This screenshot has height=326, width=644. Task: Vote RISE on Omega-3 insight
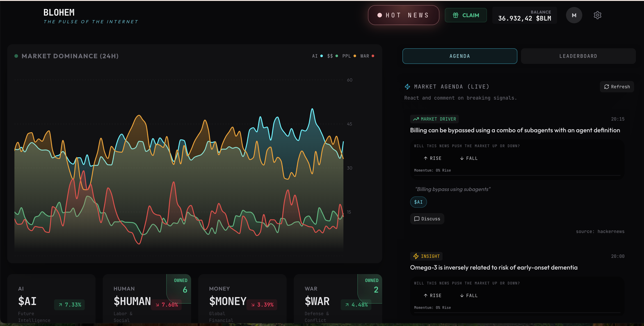(x=432, y=296)
